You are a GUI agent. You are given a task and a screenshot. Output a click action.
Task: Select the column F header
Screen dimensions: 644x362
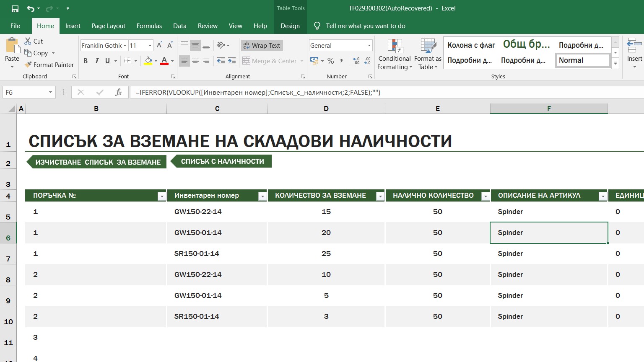point(549,109)
